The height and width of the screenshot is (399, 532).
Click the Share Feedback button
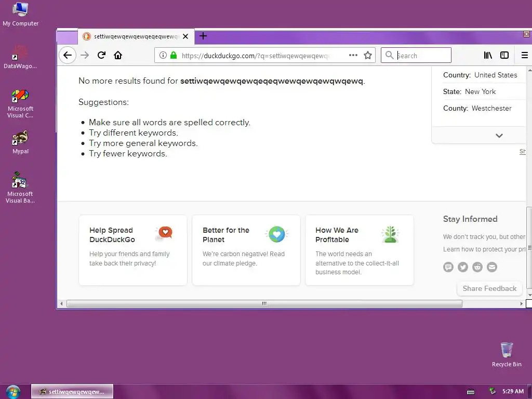point(489,288)
